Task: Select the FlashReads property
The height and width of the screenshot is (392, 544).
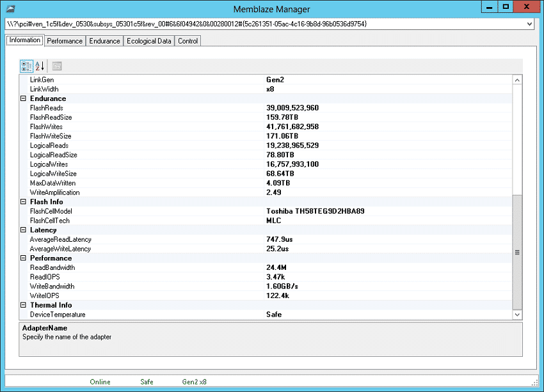Action: [x=266, y=108]
